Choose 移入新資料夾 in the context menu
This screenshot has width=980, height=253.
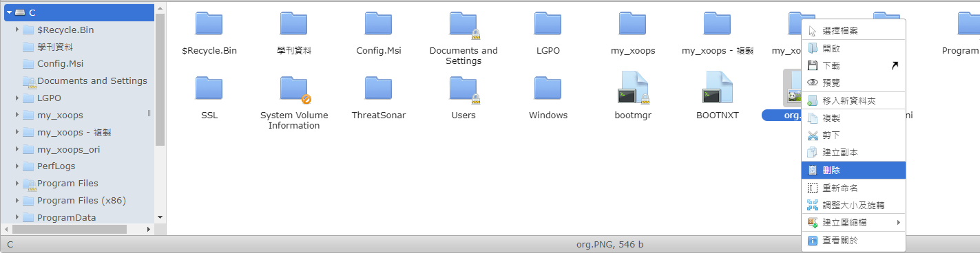(853, 101)
